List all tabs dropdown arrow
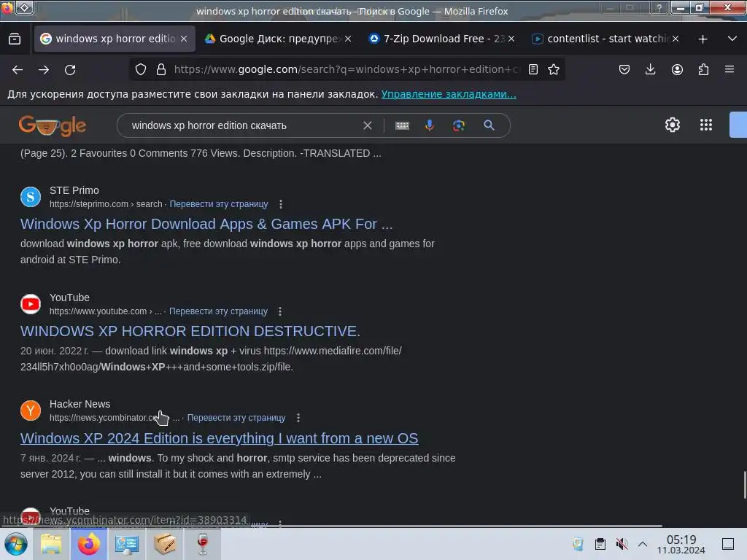Screen dimensions: 747x560 tap(732, 39)
